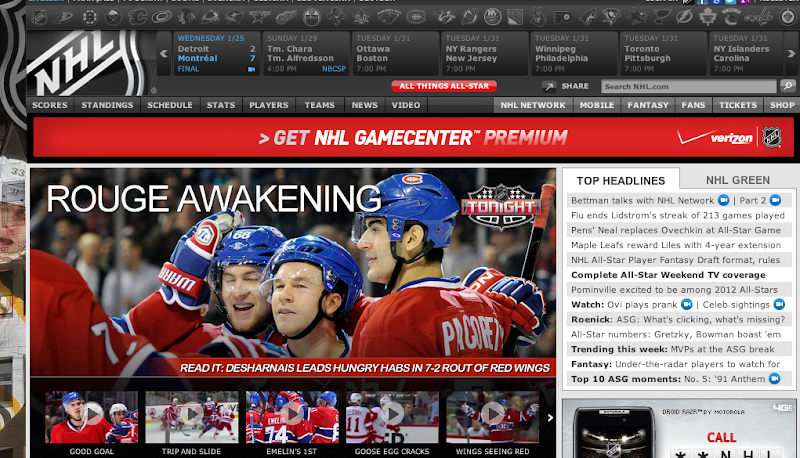Open Flu ends Lidstrom's streak headline
This screenshot has height=458, width=800.
[x=678, y=215]
